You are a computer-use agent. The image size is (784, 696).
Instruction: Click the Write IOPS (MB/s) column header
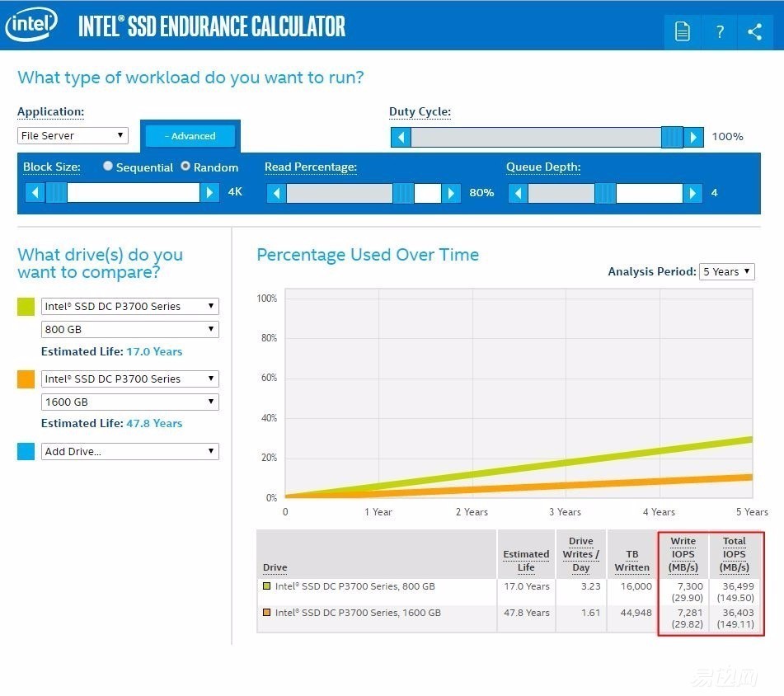683,554
